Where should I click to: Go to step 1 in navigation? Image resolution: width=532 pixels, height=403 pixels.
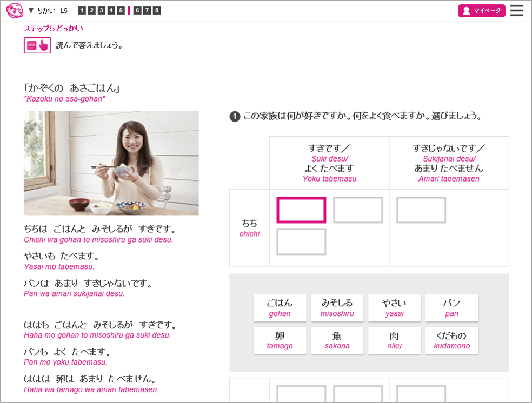pyautogui.click(x=82, y=10)
